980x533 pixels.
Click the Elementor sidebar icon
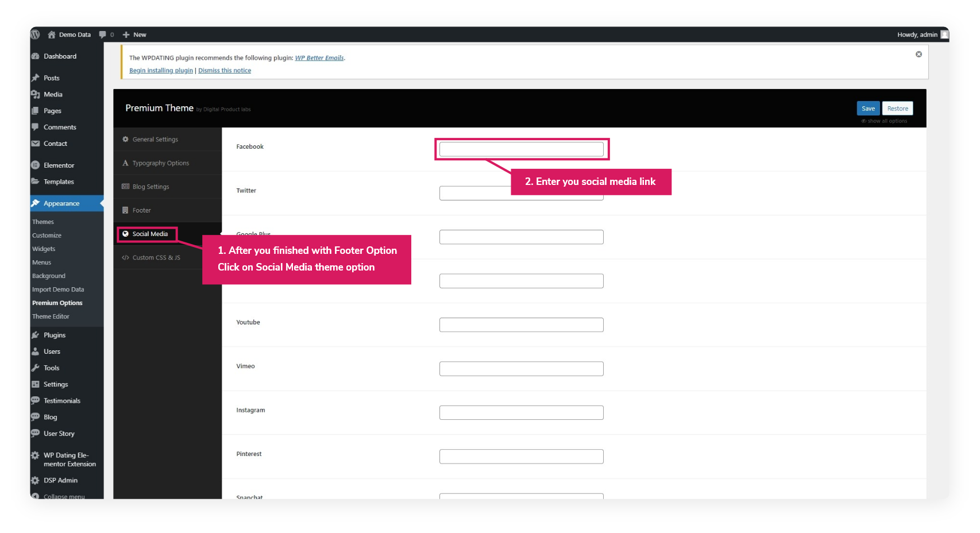[x=35, y=165]
